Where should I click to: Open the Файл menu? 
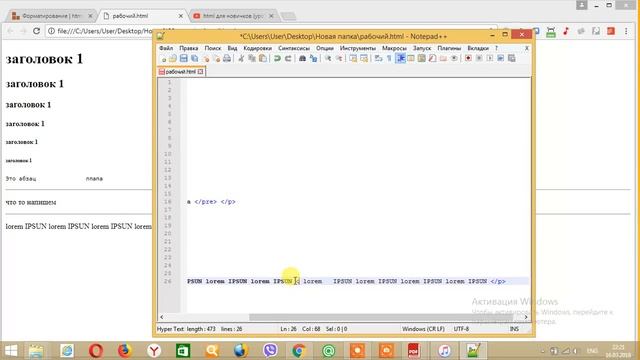pos(166,48)
